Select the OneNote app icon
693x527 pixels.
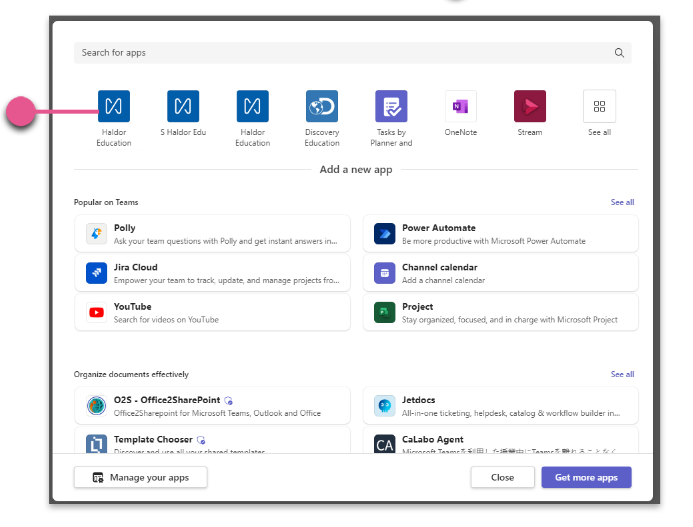(461, 106)
